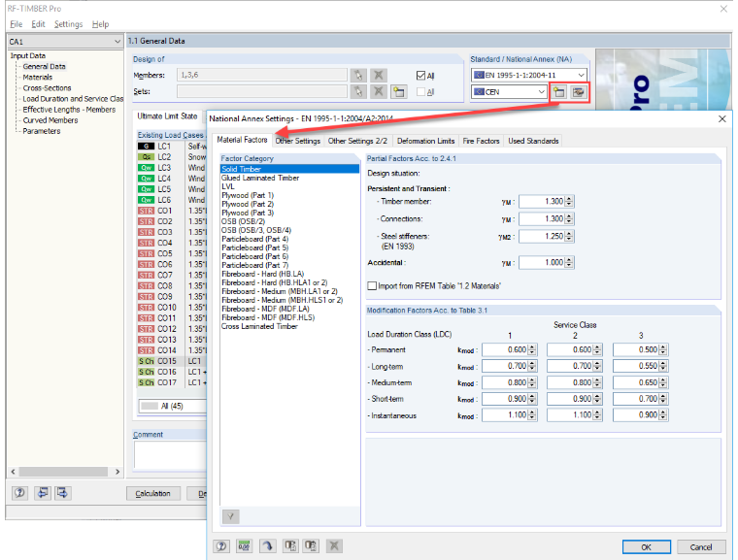Screen dimensions: 738x560
Task: Uncheck the All members checkbox
Action: pos(420,76)
